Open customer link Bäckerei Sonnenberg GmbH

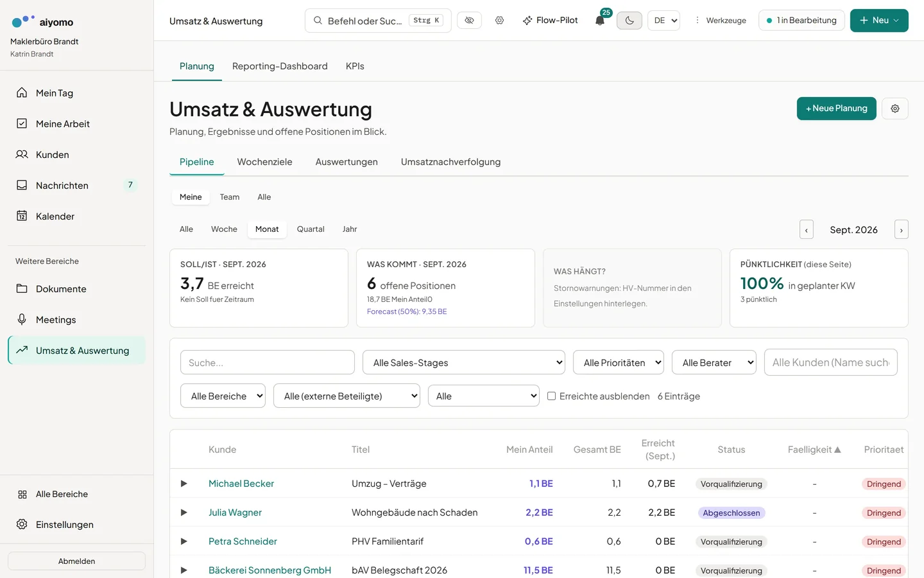point(269,570)
